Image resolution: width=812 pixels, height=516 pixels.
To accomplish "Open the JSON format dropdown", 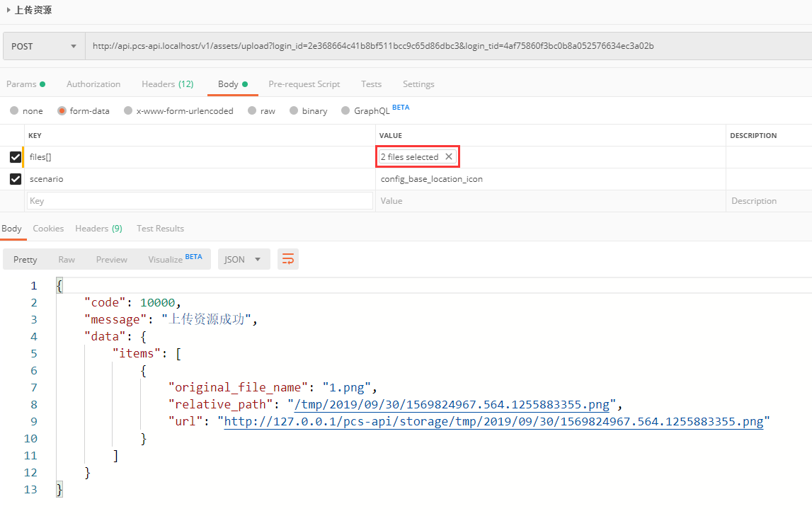I will pos(243,259).
